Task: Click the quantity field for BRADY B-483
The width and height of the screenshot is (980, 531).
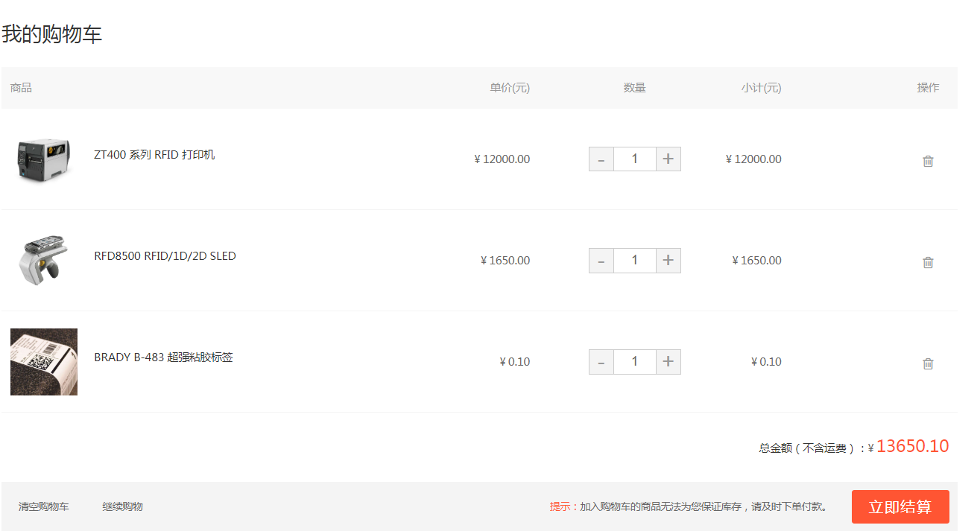Action: pos(635,362)
